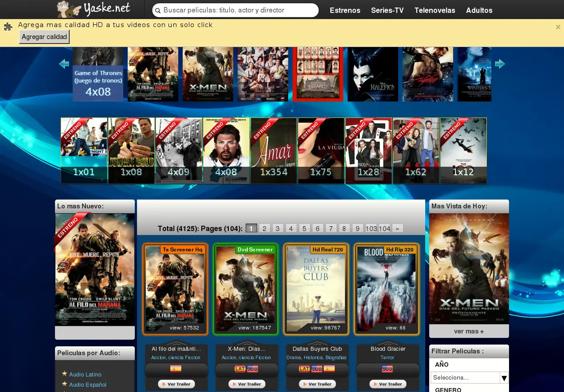
Task: Open the Audio Español link
Action: (x=88, y=385)
